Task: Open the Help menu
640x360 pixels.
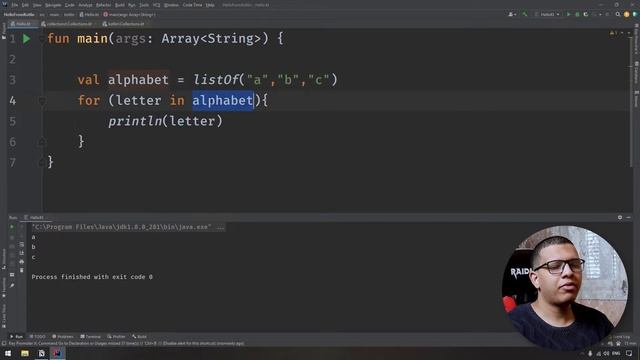Action: click(210, 5)
